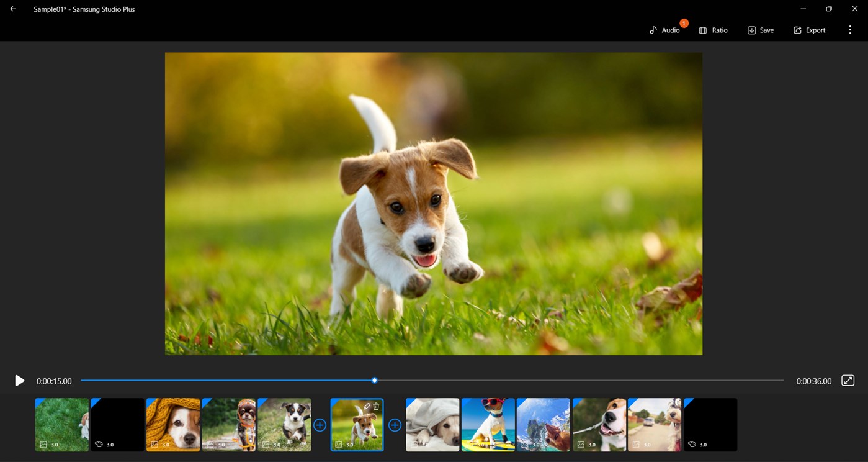
Task: Select the last black clip in timeline
Action: pos(710,425)
